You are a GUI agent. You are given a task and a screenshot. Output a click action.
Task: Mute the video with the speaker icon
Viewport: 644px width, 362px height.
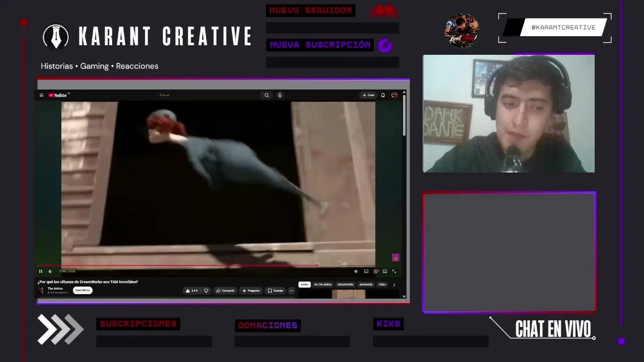[x=50, y=271]
